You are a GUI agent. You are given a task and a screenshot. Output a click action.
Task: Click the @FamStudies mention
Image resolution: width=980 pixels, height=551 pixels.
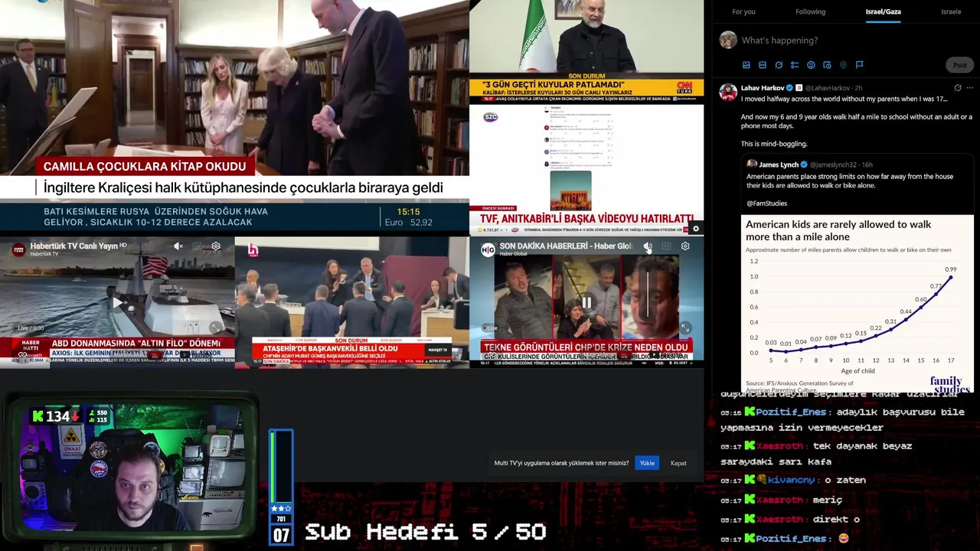click(x=766, y=204)
